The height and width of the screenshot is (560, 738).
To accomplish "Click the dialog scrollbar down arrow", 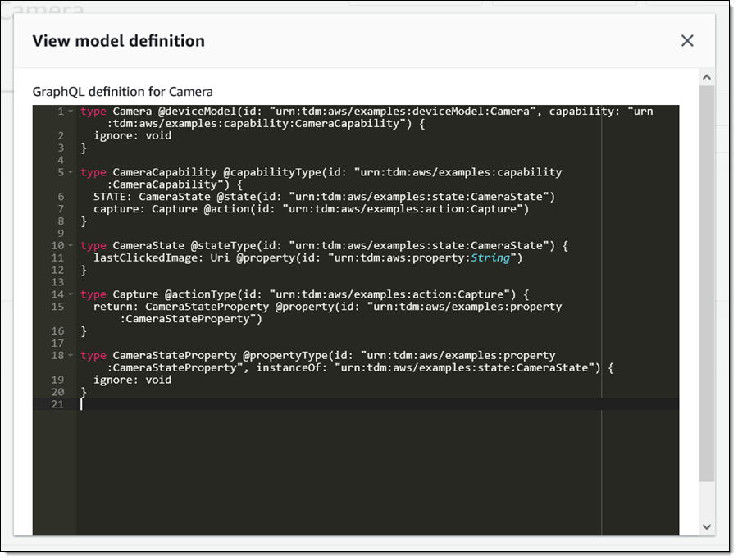I will point(706,527).
